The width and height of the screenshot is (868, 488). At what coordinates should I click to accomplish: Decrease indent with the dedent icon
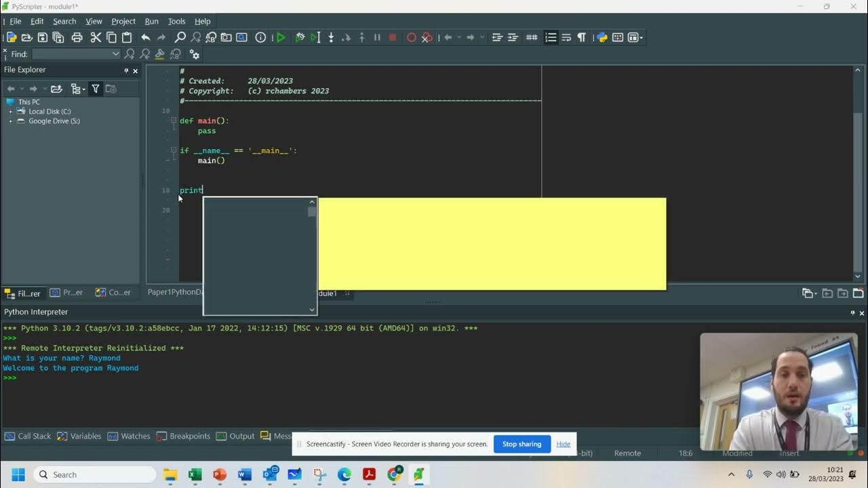(x=497, y=38)
